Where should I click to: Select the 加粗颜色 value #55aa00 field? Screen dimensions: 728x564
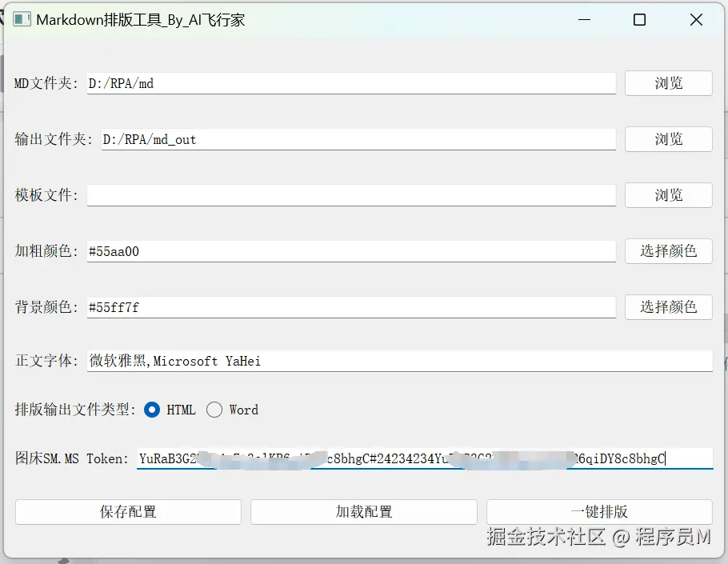[x=350, y=251]
